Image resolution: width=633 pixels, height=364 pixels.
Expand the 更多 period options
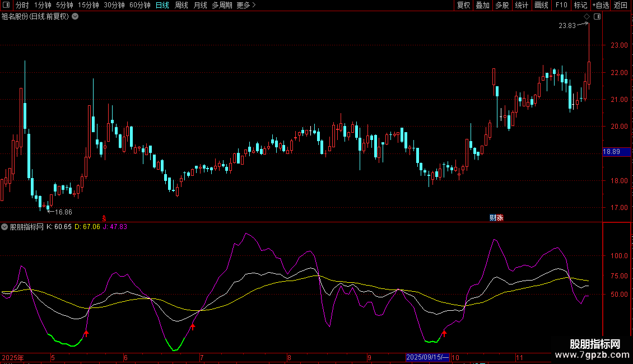coord(246,5)
